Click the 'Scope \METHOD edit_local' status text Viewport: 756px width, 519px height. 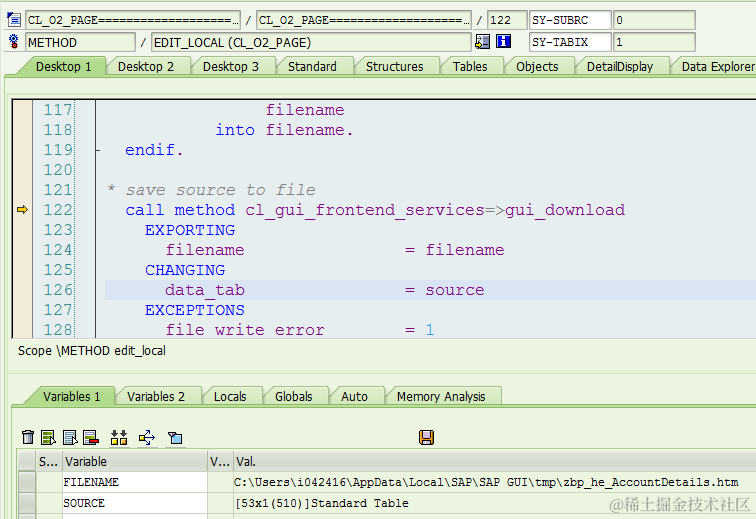[92, 350]
